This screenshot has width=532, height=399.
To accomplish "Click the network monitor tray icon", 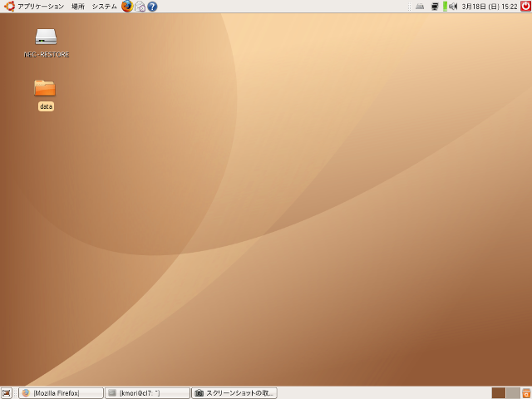I will click(435, 7).
